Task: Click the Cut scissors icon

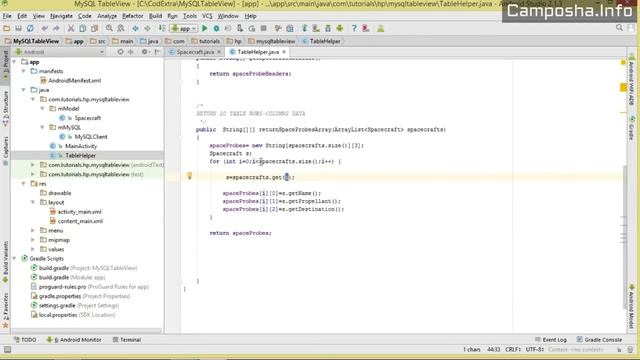Action: [x=71, y=28]
